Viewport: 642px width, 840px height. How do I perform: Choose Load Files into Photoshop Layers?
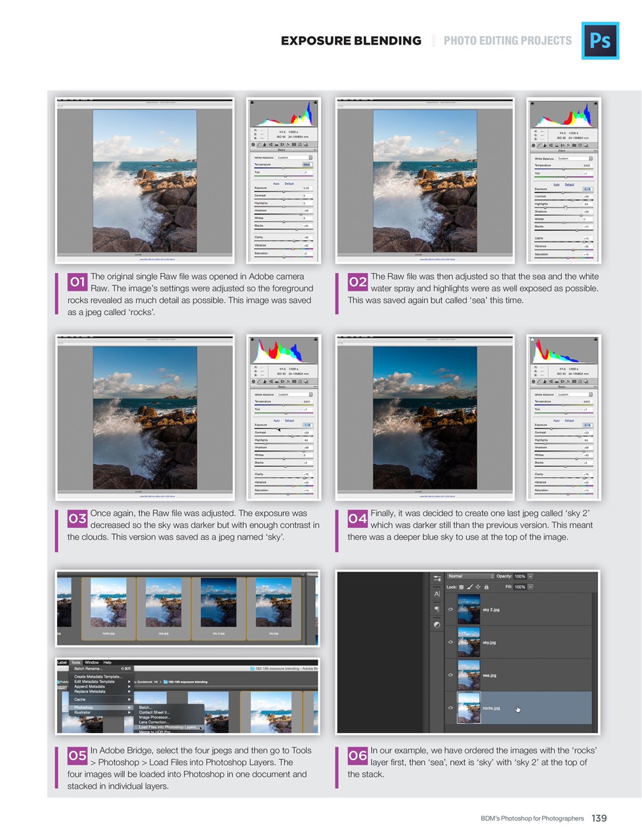pyautogui.click(x=169, y=726)
